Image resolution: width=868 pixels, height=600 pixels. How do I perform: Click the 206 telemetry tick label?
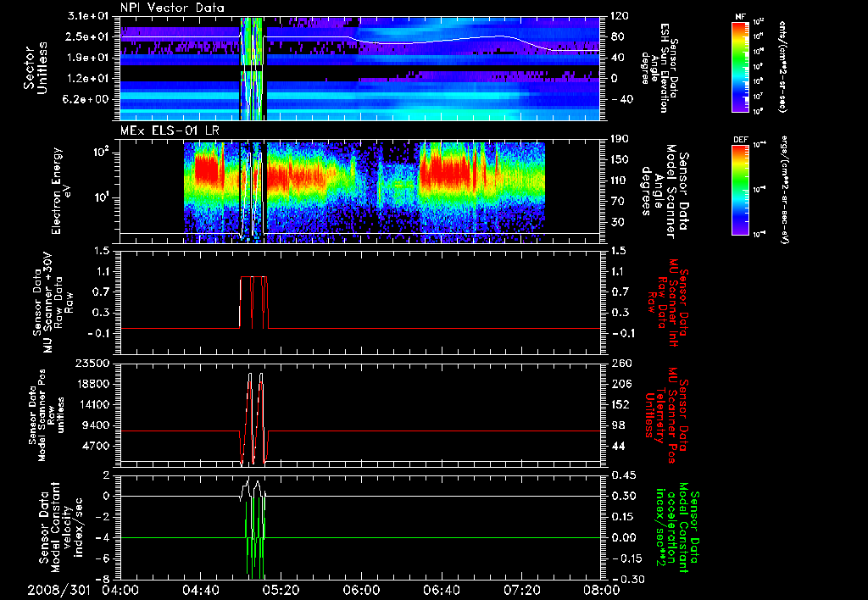tap(620, 384)
